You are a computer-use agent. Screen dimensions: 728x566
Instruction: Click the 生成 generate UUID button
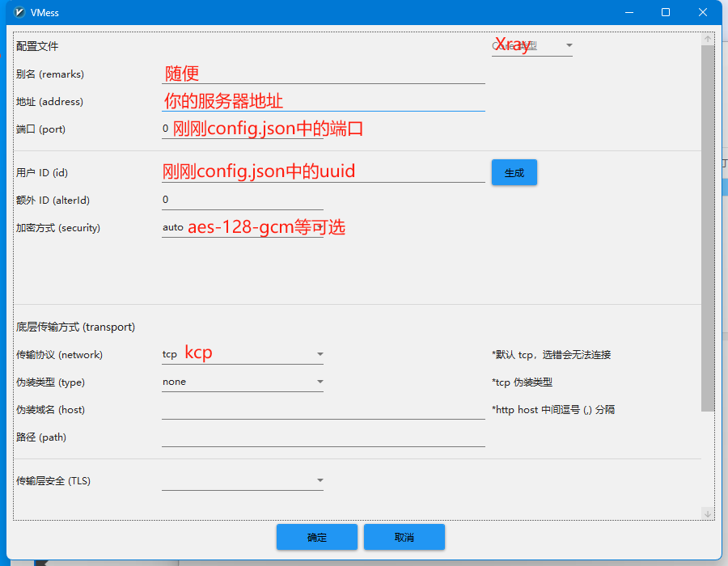(514, 172)
